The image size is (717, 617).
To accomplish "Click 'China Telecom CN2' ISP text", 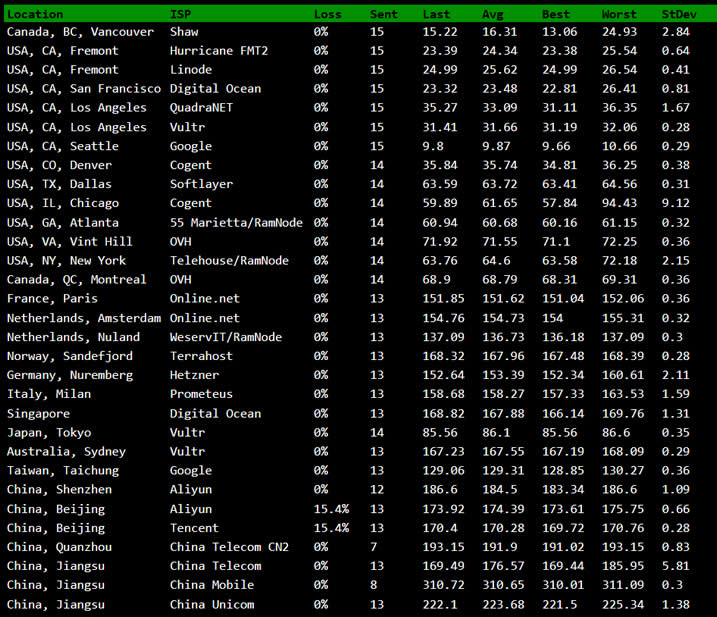I will click(x=230, y=547).
